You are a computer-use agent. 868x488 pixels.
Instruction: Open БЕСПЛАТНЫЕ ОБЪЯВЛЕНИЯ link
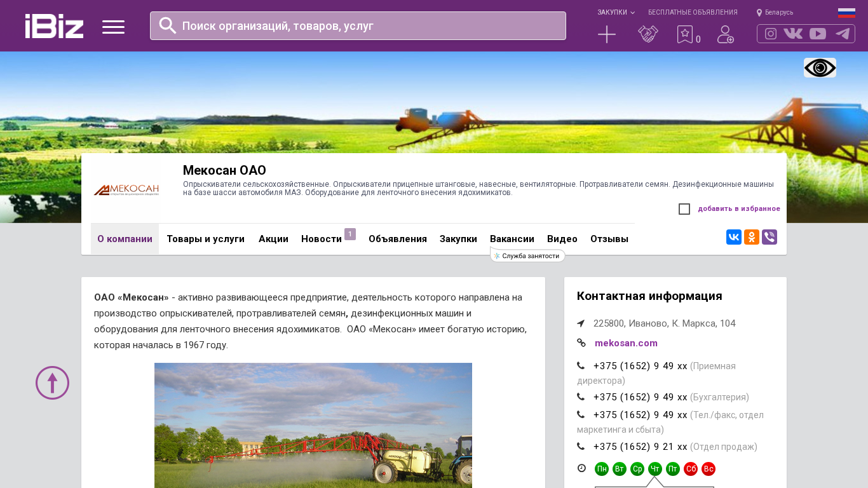693,13
